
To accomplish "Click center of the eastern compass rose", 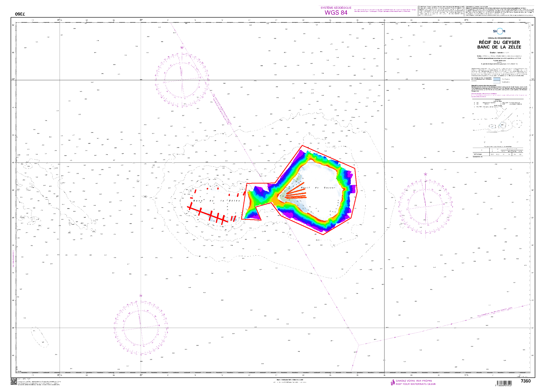I will [x=425, y=206].
